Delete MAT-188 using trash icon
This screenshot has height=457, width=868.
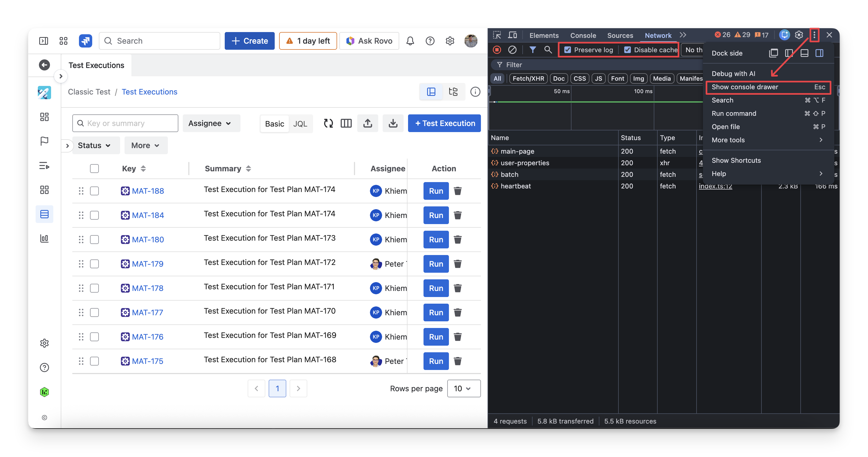[457, 191]
